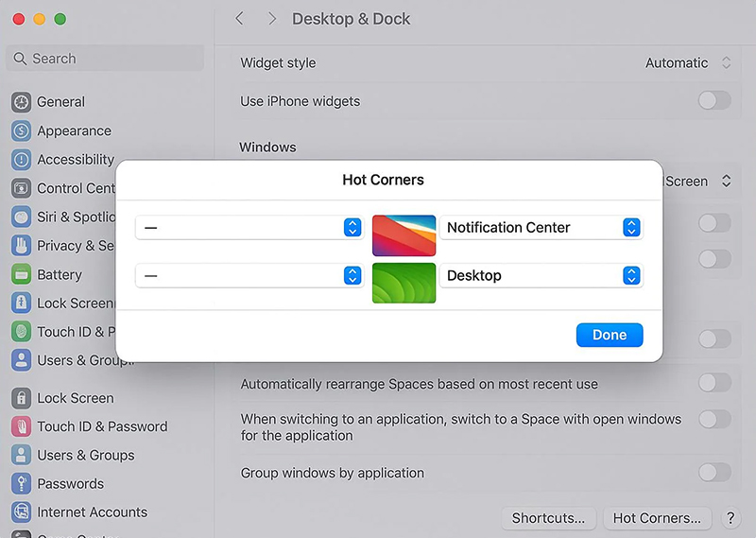756x538 pixels.
Task: Enable Automatically rearrange Spaces switch
Action: [714, 383]
